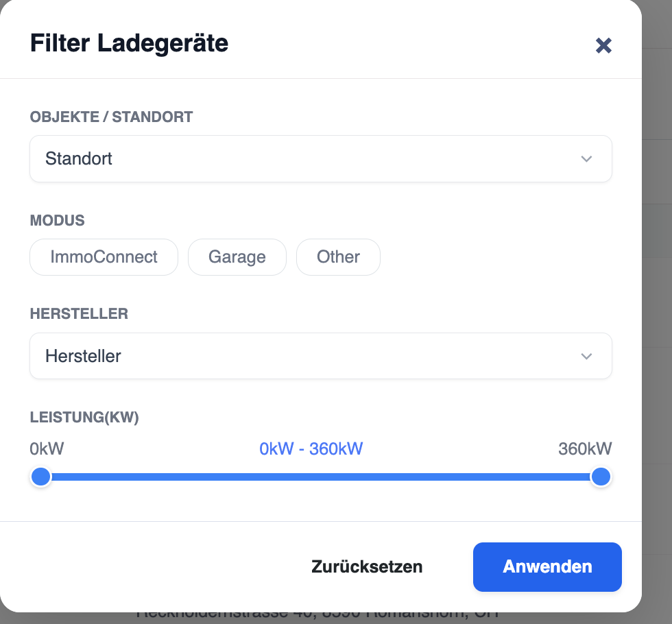The width and height of the screenshot is (672, 624).
Task: Click the chevron in Standort field
Action: (x=586, y=159)
